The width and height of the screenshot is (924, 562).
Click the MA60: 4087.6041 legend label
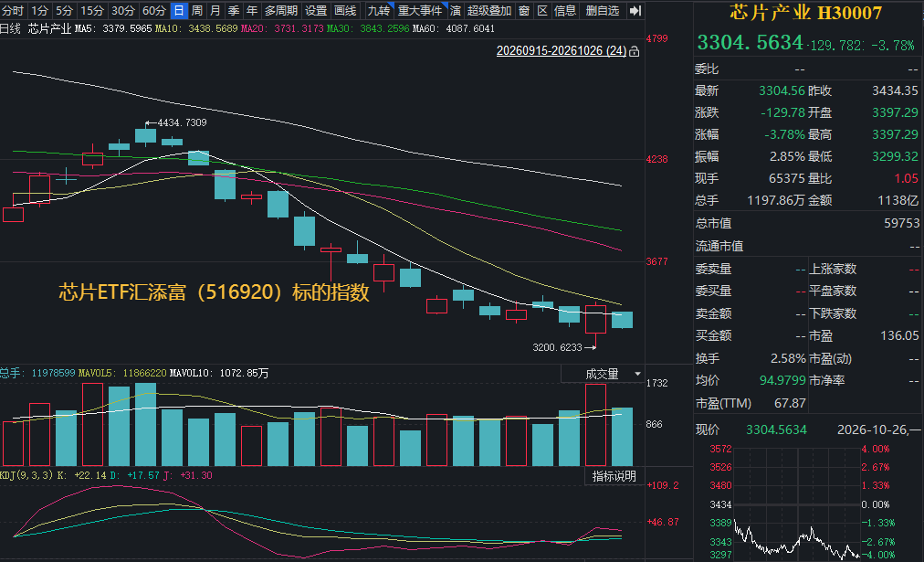click(x=454, y=28)
